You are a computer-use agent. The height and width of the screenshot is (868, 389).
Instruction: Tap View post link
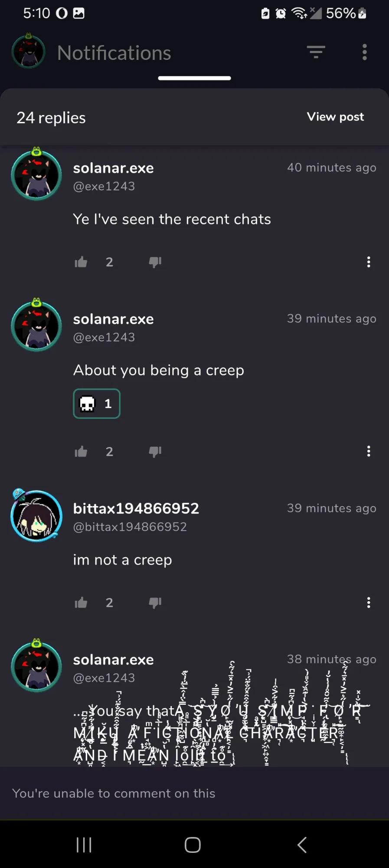[x=335, y=117]
